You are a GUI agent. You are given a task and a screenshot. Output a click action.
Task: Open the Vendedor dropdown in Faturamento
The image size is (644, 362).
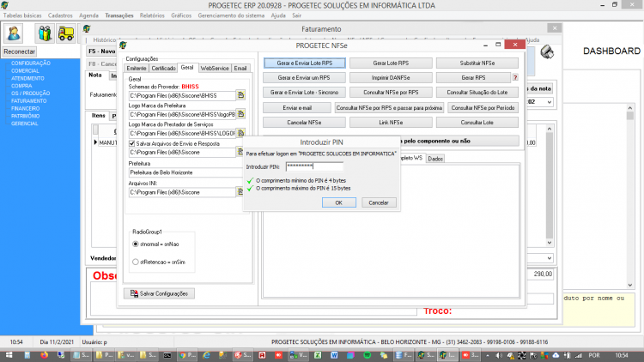tap(550, 258)
